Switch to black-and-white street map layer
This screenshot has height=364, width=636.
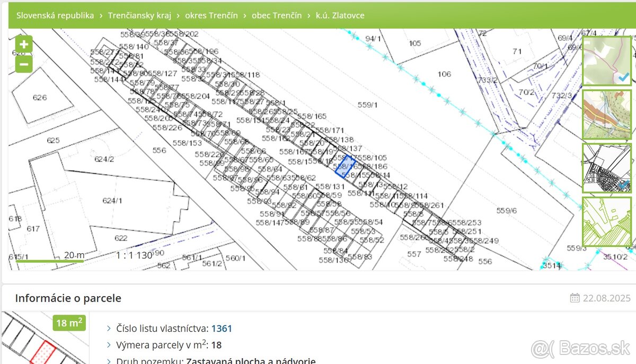606,168
